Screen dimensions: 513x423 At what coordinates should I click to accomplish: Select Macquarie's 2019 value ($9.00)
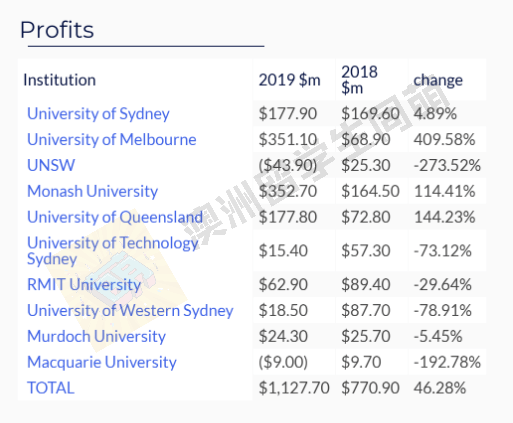(283, 362)
